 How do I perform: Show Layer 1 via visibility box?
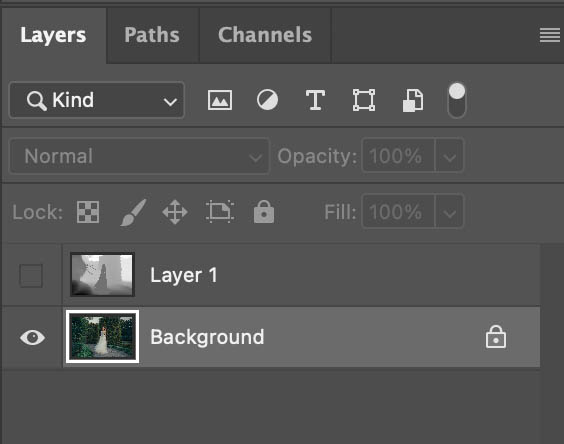click(x=31, y=275)
